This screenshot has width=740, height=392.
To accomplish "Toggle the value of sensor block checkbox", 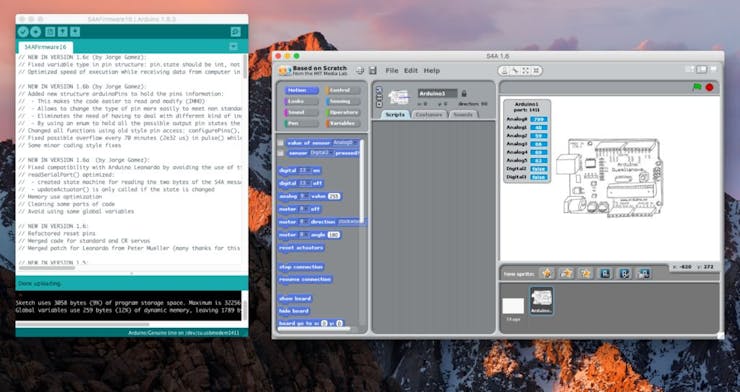I will click(x=280, y=142).
